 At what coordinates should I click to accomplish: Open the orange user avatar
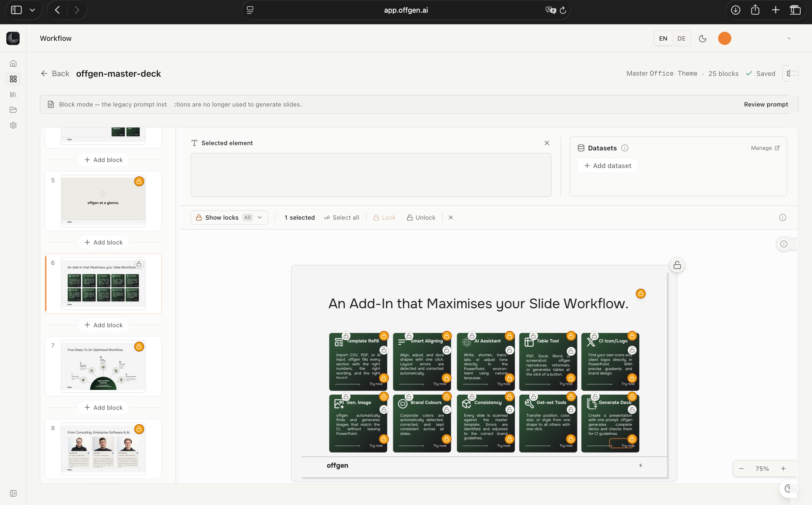[x=724, y=38]
